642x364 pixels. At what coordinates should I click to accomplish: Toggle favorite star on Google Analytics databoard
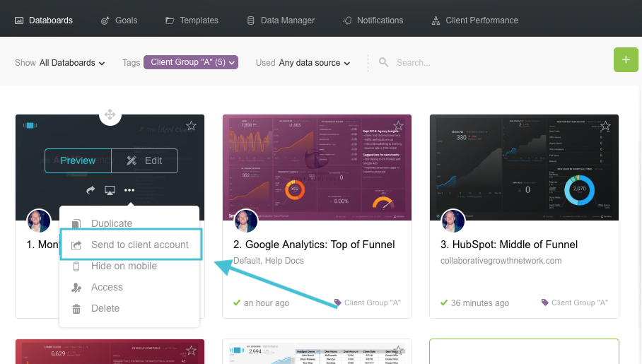[x=398, y=126]
